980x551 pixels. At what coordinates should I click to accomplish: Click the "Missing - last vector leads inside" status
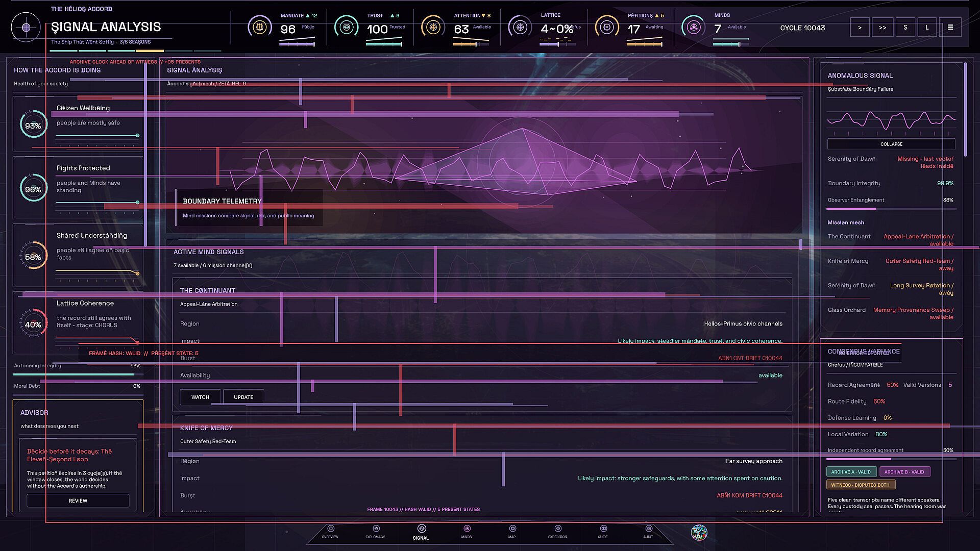pos(925,162)
